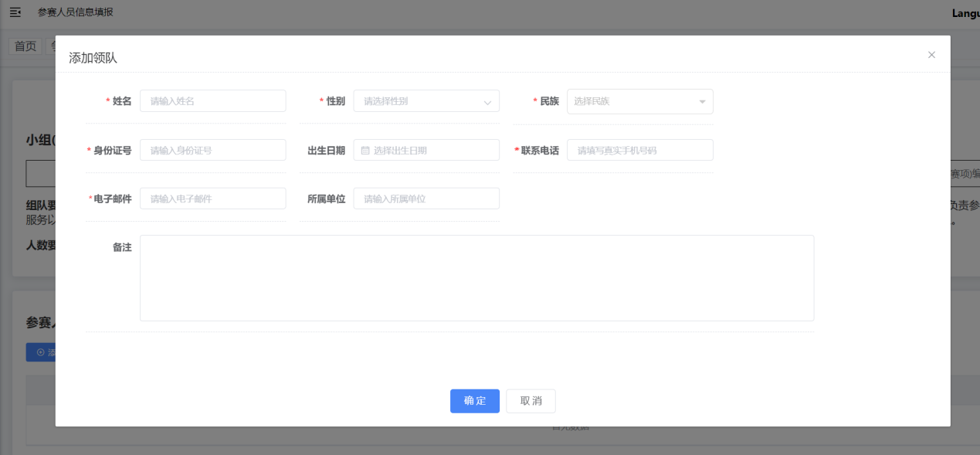Click inside the 备注 text area
The width and height of the screenshot is (980, 455).
click(476, 278)
